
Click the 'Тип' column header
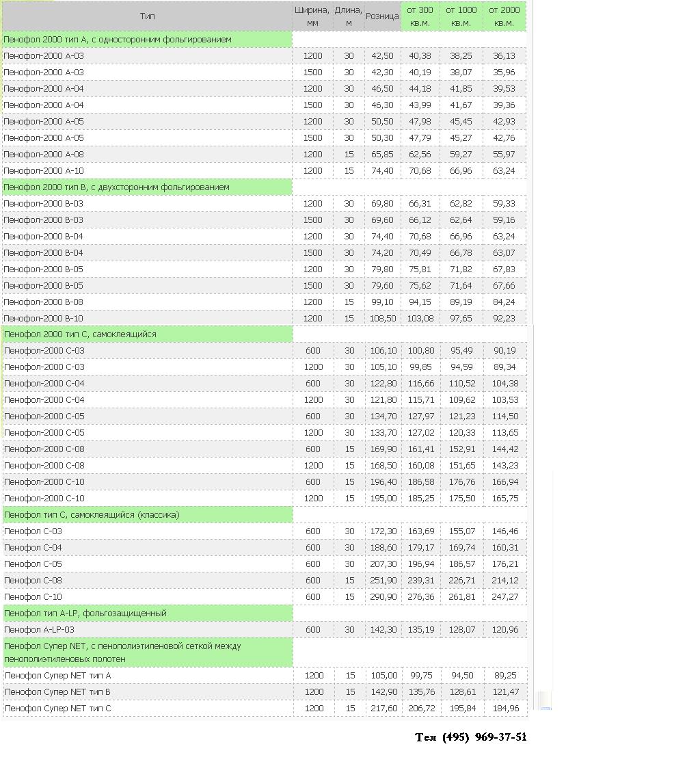147,16
